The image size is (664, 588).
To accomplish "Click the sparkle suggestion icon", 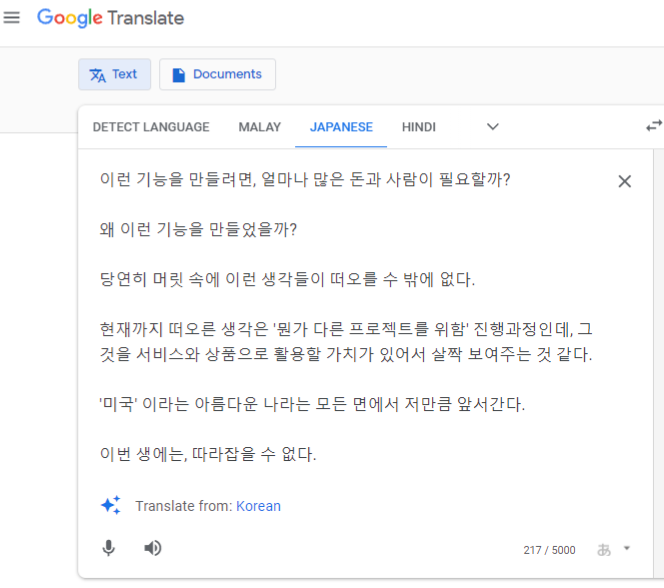I will pos(111,505).
